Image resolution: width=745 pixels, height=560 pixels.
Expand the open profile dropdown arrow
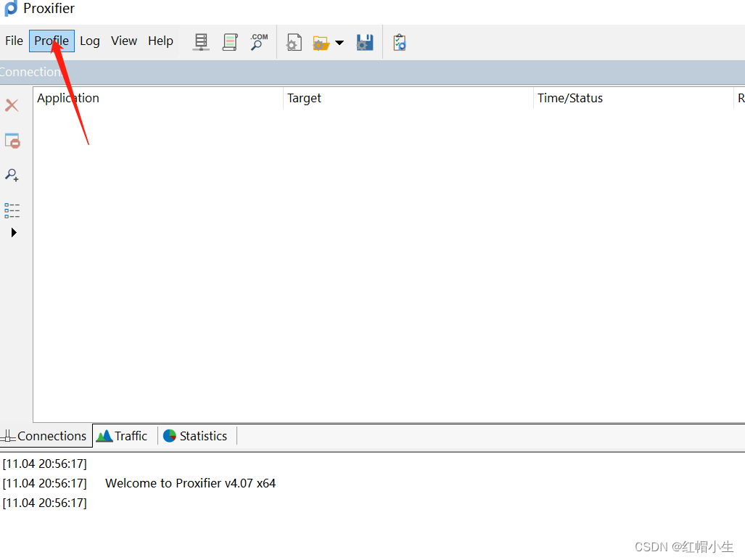pos(339,43)
